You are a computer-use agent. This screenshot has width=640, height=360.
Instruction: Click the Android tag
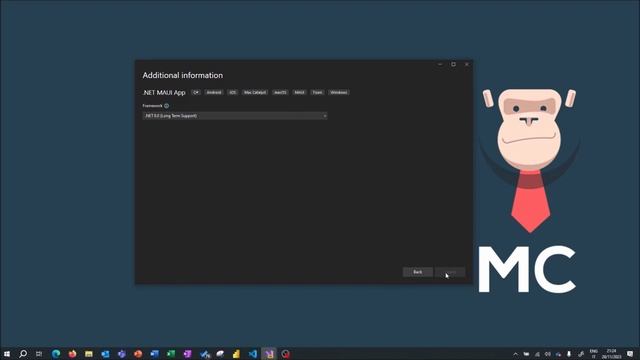pos(214,93)
